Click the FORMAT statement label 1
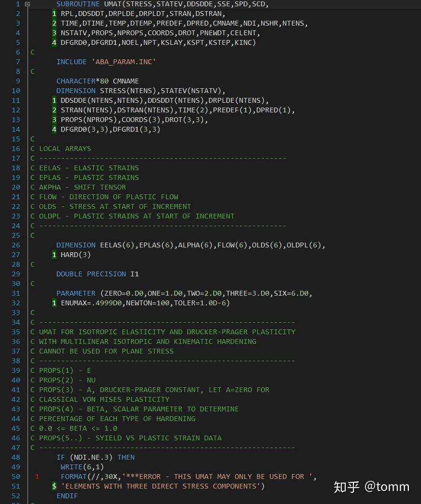421x504 pixels. pyautogui.click(x=37, y=477)
